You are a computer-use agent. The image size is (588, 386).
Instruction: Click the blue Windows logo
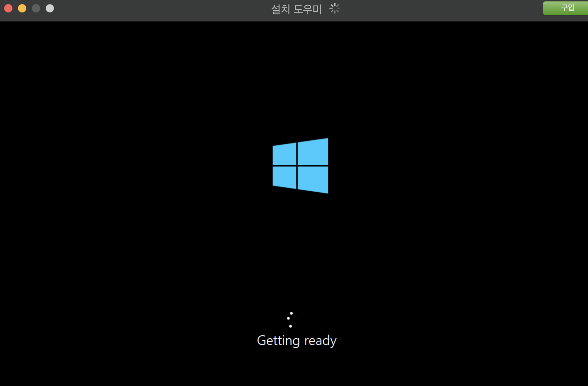(300, 166)
